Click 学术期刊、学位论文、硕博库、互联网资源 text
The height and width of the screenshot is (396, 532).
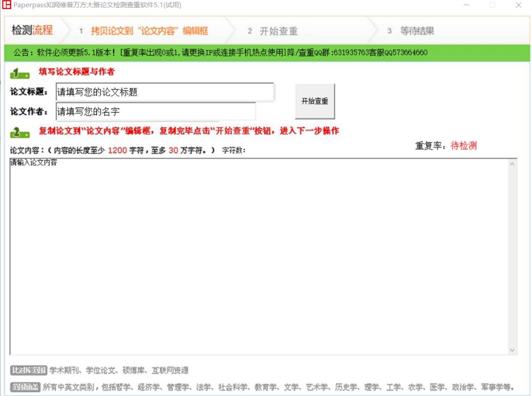click(x=119, y=370)
